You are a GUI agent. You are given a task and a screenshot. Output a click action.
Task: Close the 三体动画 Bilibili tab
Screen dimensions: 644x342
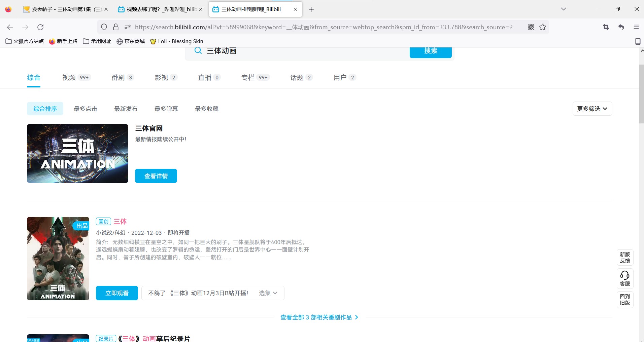click(295, 9)
